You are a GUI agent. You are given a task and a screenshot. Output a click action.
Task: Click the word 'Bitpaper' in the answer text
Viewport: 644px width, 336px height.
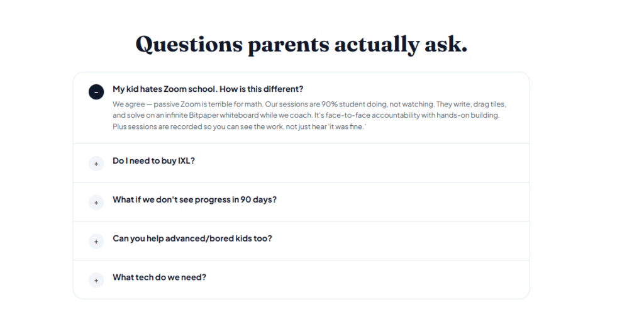(x=203, y=115)
